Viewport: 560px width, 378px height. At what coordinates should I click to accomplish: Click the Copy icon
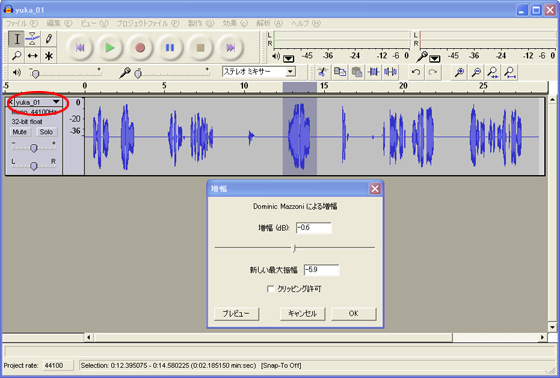(x=340, y=72)
